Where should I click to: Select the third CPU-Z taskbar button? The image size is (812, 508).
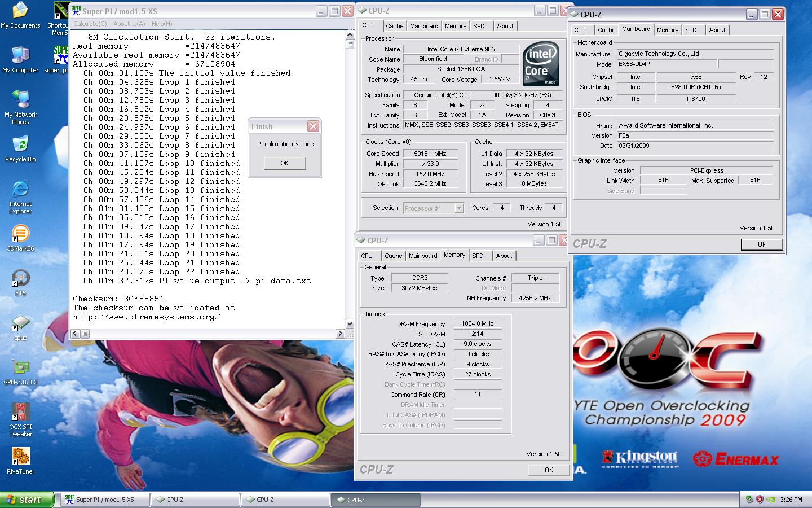point(376,500)
